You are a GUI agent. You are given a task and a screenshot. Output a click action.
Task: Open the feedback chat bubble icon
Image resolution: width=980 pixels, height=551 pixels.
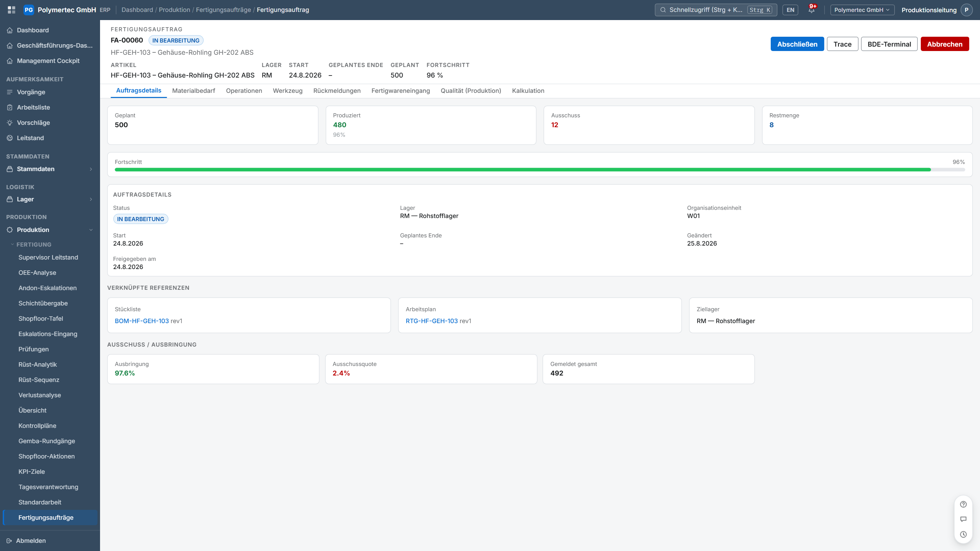(963, 519)
